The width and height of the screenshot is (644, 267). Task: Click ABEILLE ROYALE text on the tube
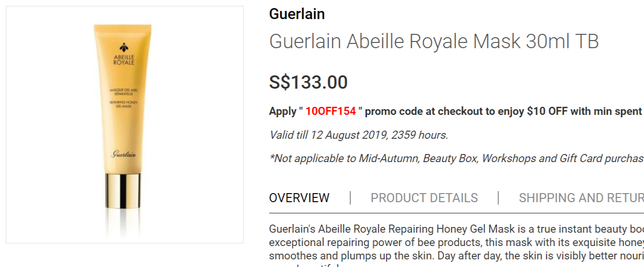124,60
